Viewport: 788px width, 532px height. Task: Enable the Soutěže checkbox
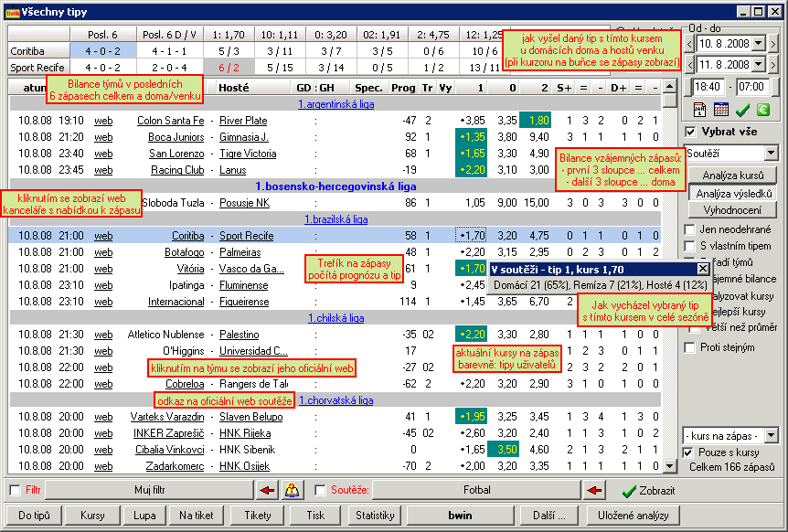pos(320,490)
